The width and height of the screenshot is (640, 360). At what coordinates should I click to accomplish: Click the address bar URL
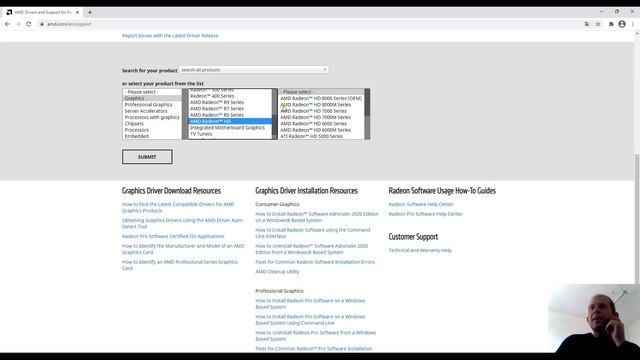[x=69, y=24]
